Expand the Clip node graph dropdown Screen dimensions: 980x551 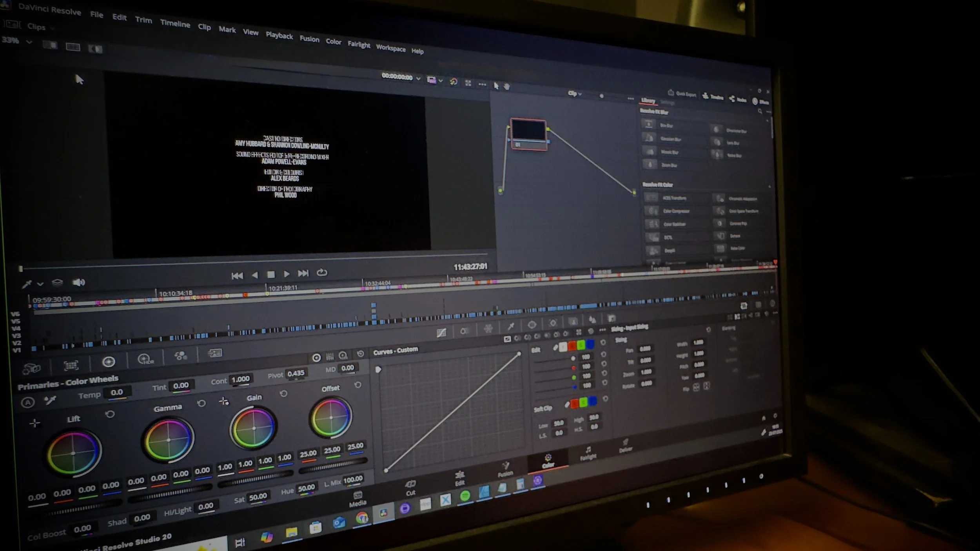tap(575, 94)
